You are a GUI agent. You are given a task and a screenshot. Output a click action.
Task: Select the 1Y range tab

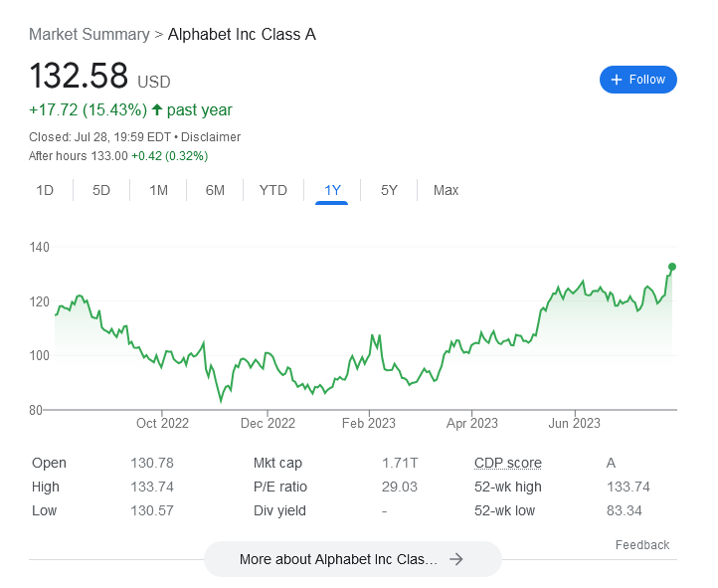tap(332, 190)
